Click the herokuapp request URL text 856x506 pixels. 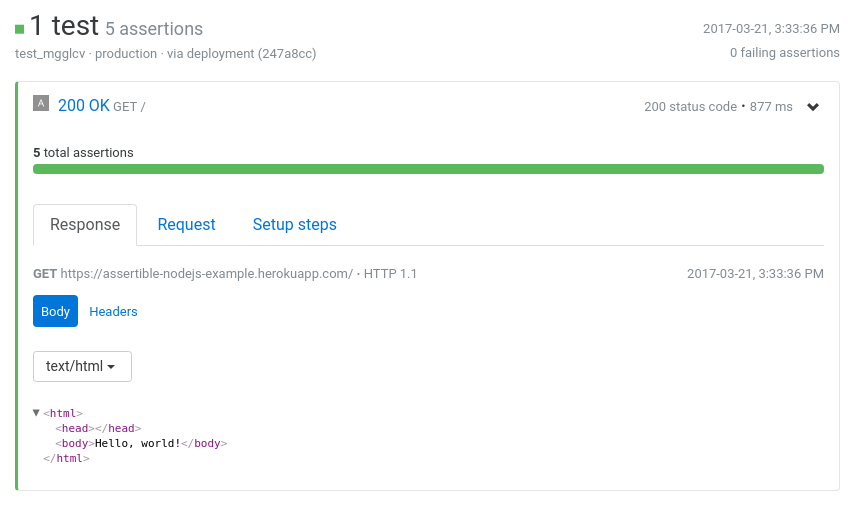click(x=206, y=274)
